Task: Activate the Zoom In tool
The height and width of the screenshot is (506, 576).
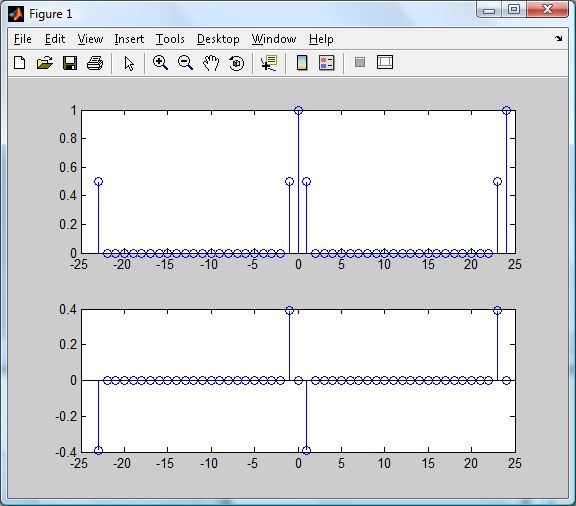Action: pyautogui.click(x=160, y=63)
